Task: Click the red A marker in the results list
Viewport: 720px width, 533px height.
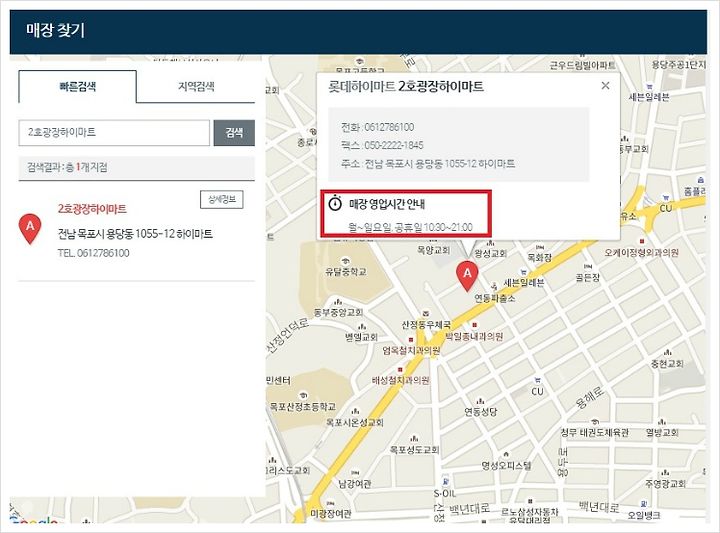Action: pyautogui.click(x=30, y=229)
